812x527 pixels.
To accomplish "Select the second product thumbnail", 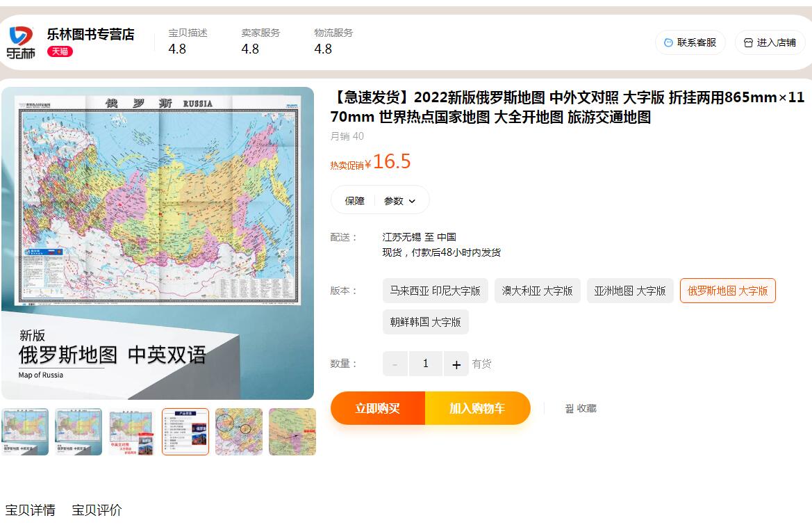I will click(x=78, y=432).
